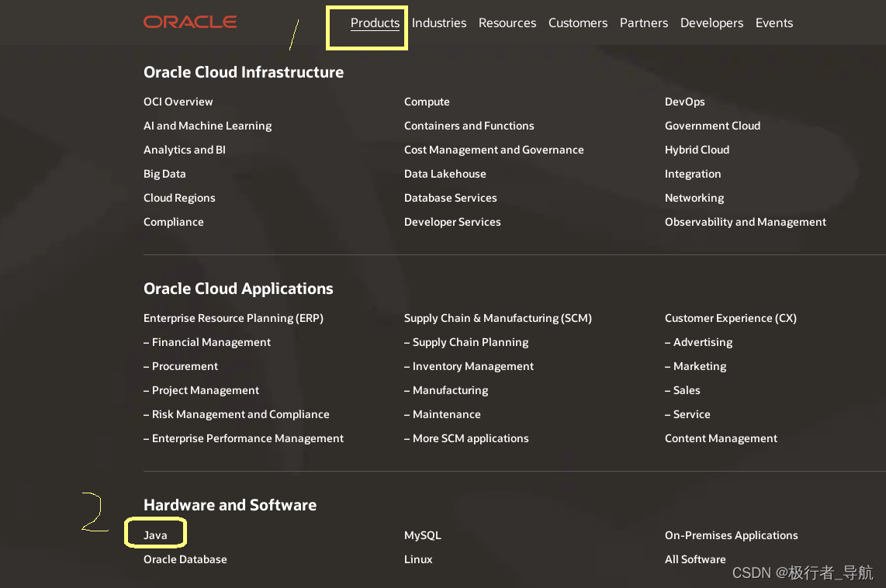Open DevOps link
The width and height of the screenshot is (886, 588).
coord(685,102)
